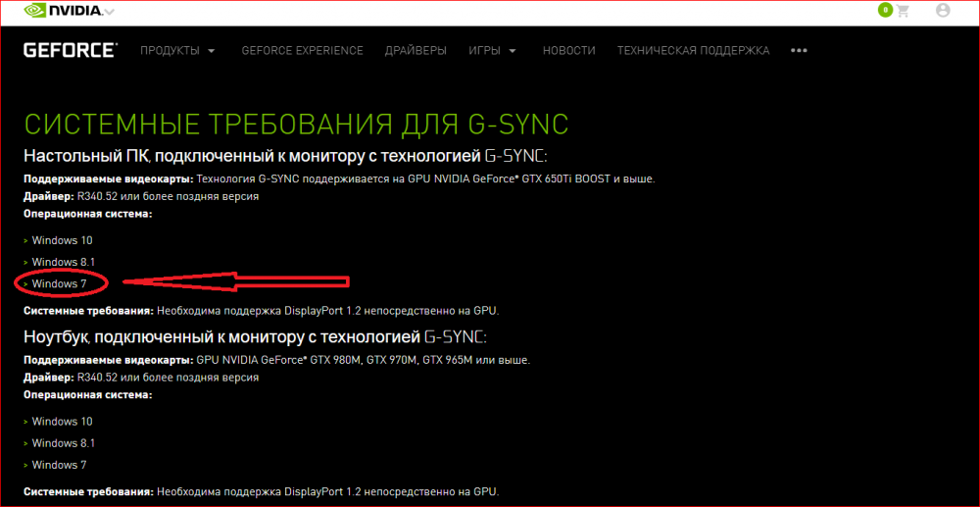980x507 pixels.
Task: Click the Настольный ПК subheading
Action: pyautogui.click(x=285, y=156)
